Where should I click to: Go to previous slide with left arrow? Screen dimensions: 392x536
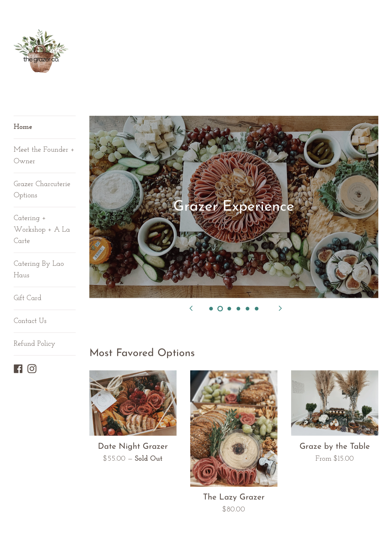[191, 308]
